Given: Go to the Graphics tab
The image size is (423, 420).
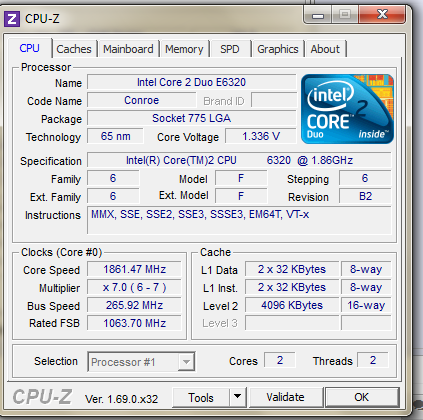Looking at the screenshot, I should click(x=278, y=49).
